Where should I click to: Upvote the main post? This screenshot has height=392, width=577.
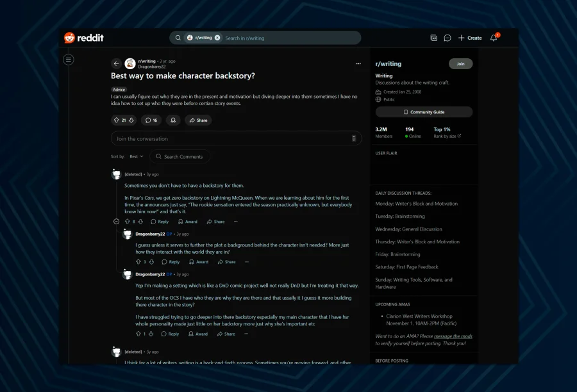pyautogui.click(x=116, y=120)
